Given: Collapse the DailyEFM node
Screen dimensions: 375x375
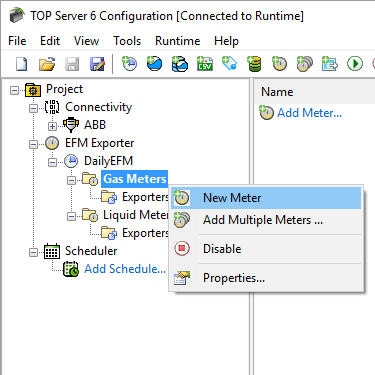Looking at the screenshot, I should coord(52,162).
